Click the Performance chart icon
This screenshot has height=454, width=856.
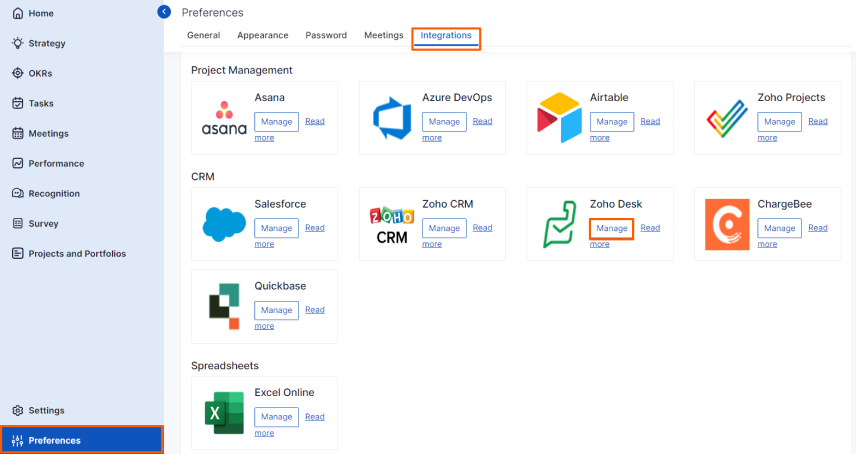tap(17, 163)
